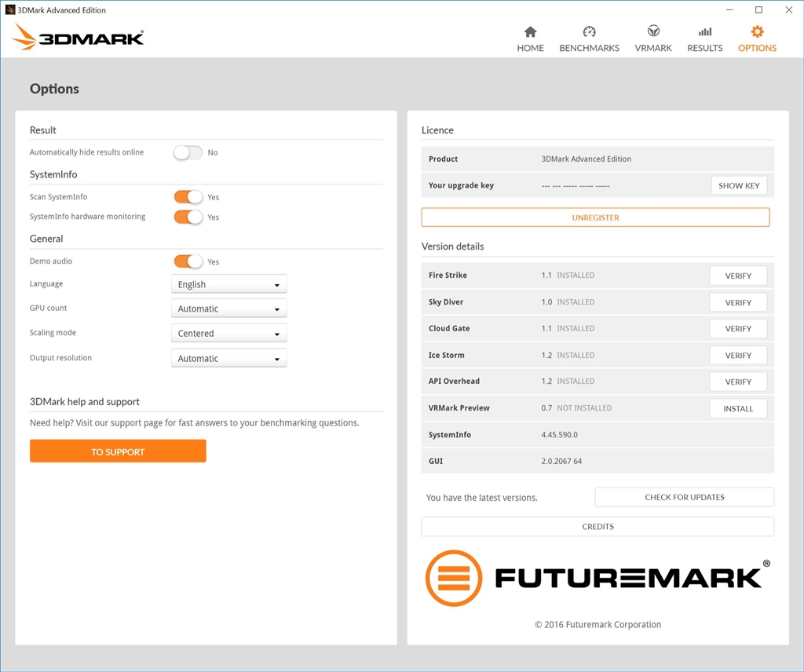804x672 pixels.
Task: Open the RESULTS tab label
Action: [705, 48]
